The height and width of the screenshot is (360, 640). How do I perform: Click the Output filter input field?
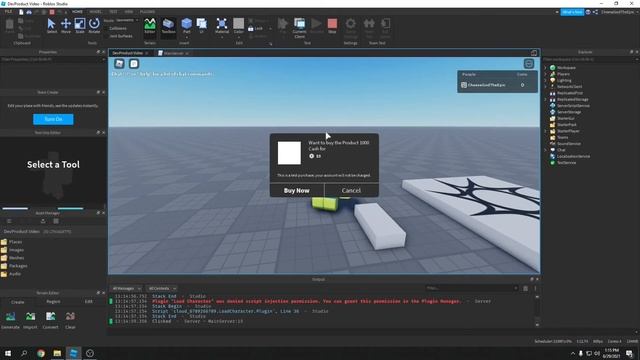click(x=471, y=288)
